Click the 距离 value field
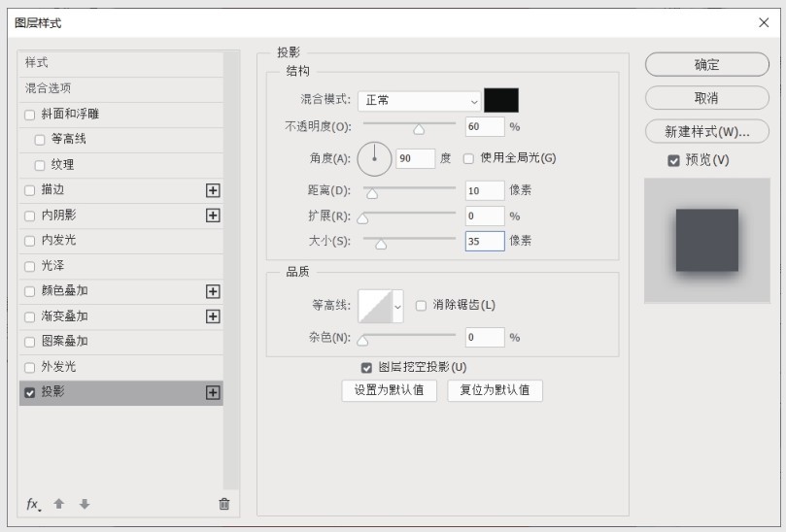Viewport: 786px width, 532px height. 485,191
